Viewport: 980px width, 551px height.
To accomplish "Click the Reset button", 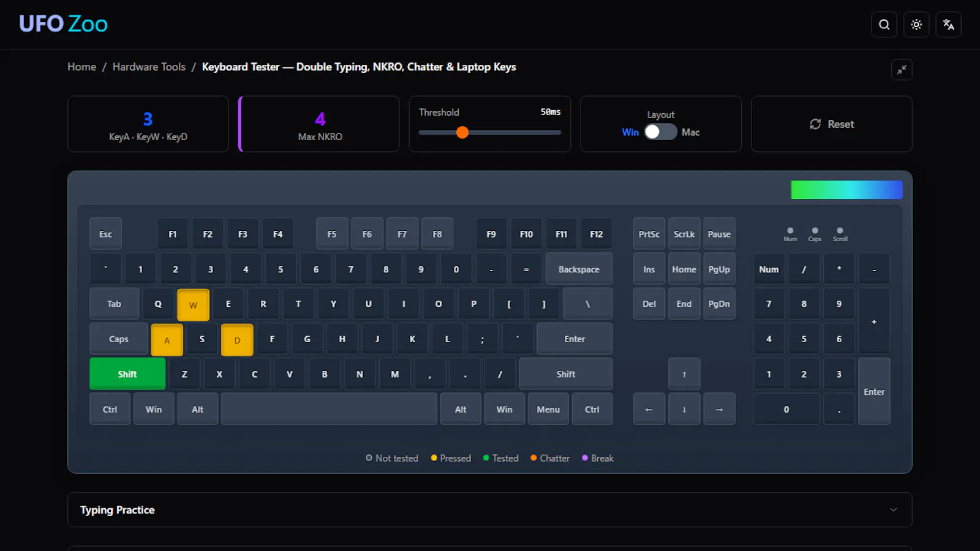I will pyautogui.click(x=831, y=124).
